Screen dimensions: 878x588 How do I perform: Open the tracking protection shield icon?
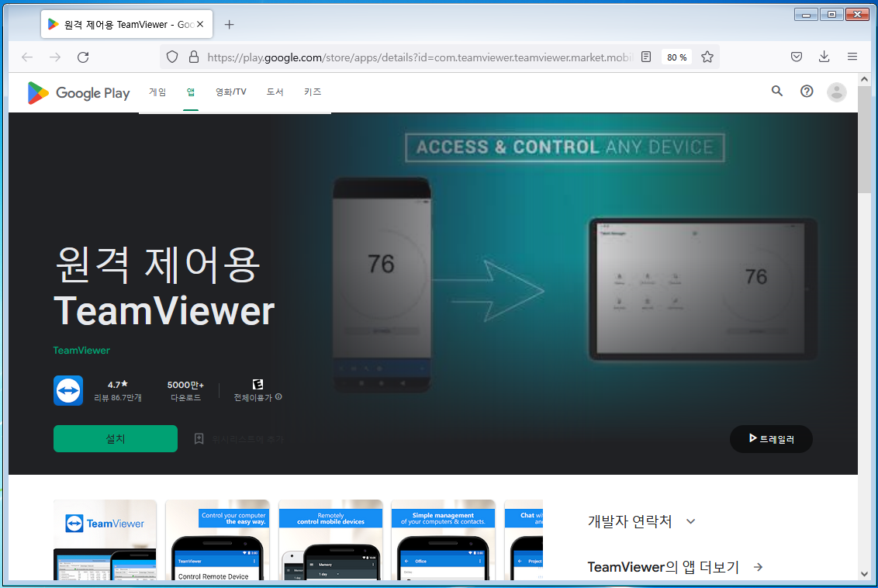pos(172,57)
